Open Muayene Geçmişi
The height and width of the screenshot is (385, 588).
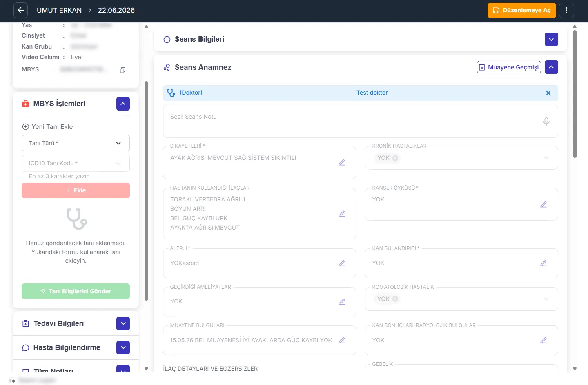pyautogui.click(x=509, y=67)
